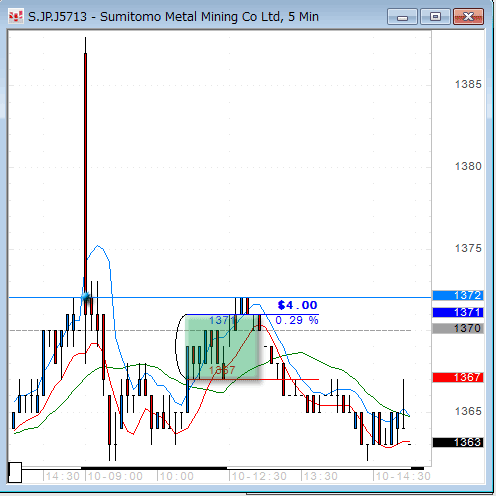
Task: Click the 1380 price axis label
Action: (468, 166)
